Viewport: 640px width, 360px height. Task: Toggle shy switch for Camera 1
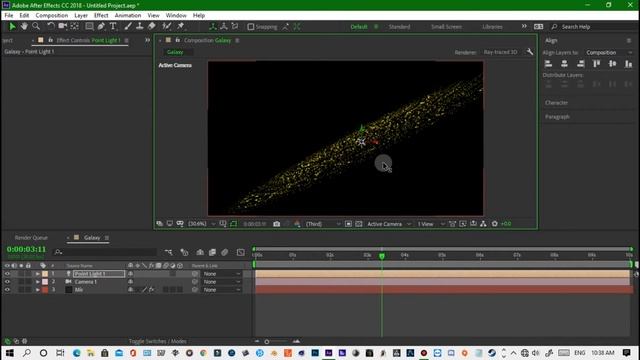click(131, 282)
